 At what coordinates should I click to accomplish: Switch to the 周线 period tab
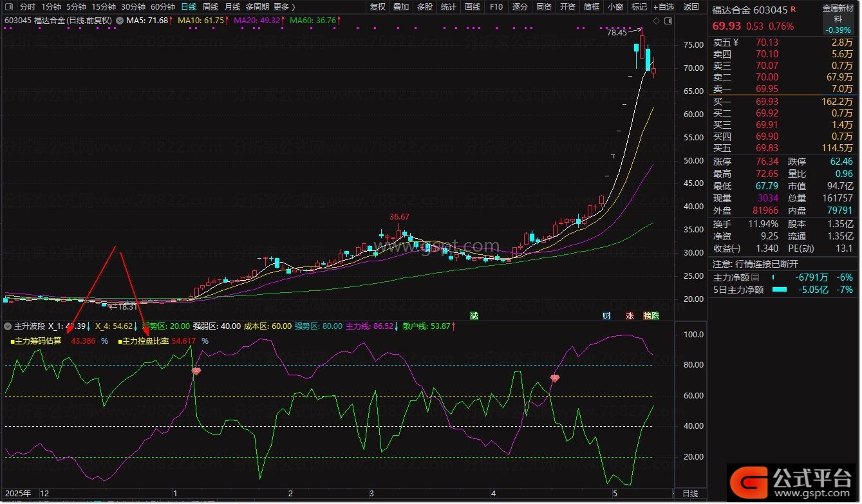tap(211, 7)
